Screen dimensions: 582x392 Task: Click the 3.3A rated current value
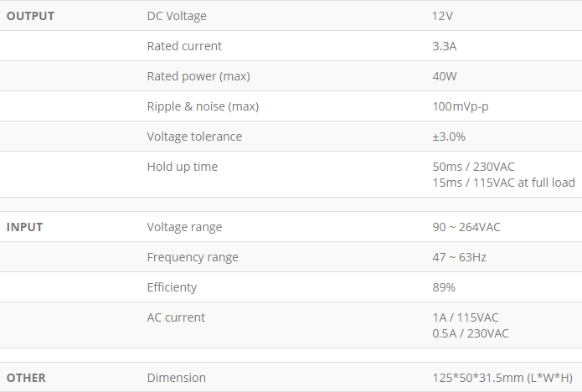tap(445, 46)
